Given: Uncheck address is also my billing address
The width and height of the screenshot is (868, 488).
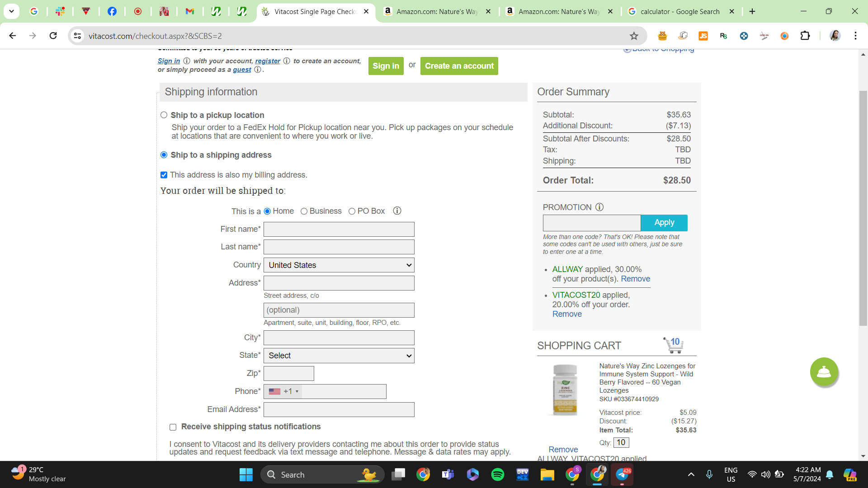Looking at the screenshot, I should tap(164, 175).
